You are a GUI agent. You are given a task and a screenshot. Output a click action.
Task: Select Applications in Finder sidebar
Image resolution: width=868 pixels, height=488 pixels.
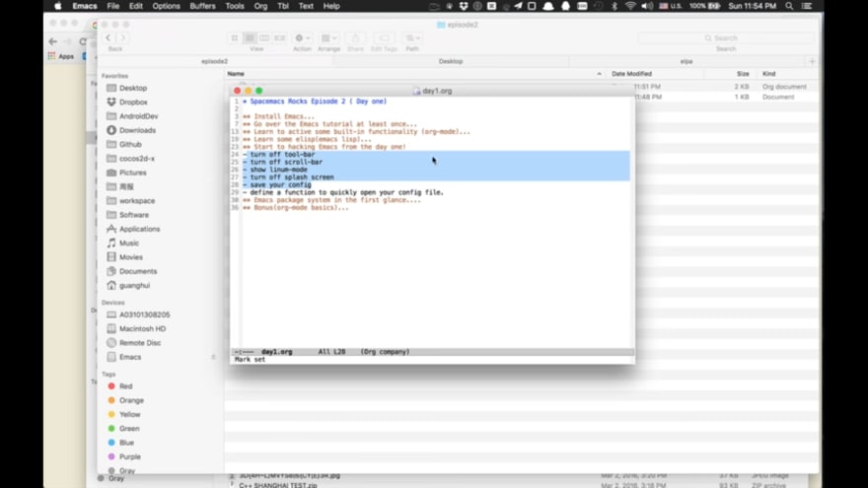pyautogui.click(x=139, y=229)
